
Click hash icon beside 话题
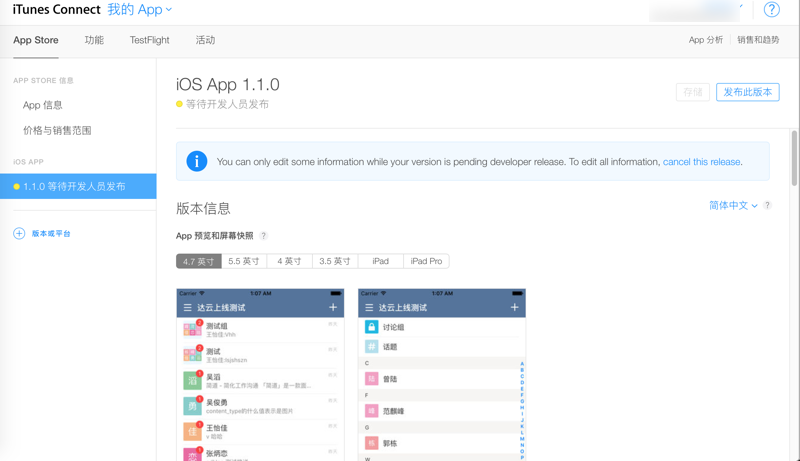371,347
